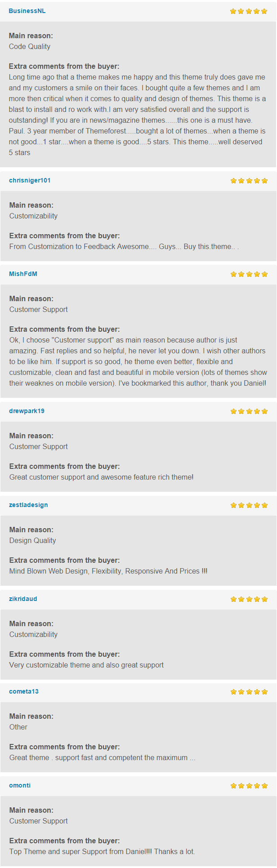The image size is (277, 868).
Task: Open chrisniger101 reviewer profile
Action: point(30,180)
